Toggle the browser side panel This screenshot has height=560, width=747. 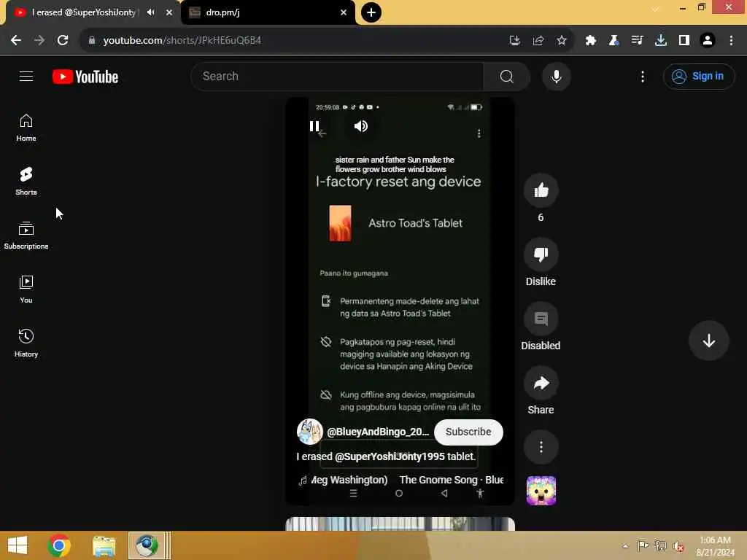[x=684, y=41]
